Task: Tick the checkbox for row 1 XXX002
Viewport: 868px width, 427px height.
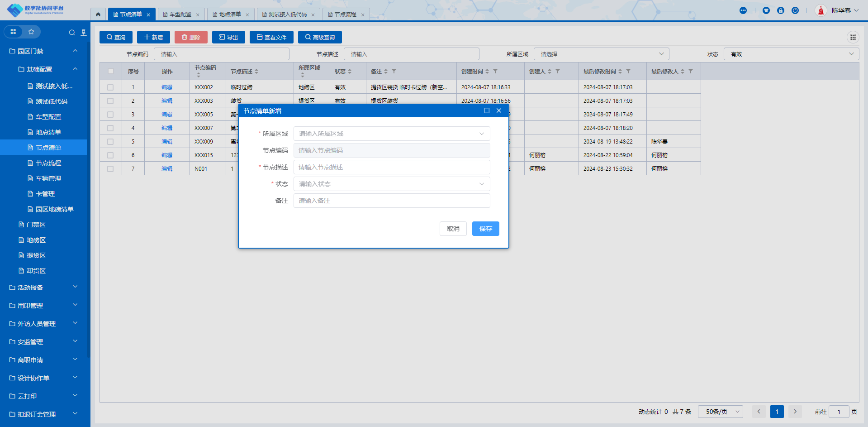Action: tap(110, 87)
